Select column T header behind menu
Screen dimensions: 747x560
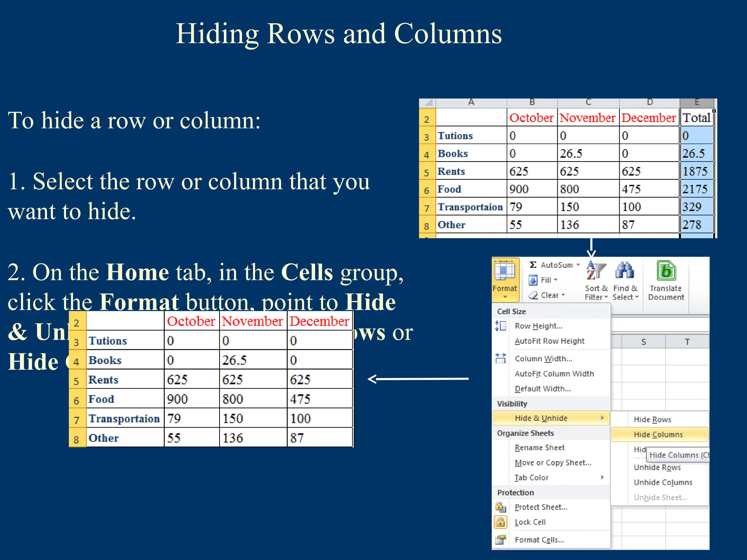click(687, 342)
